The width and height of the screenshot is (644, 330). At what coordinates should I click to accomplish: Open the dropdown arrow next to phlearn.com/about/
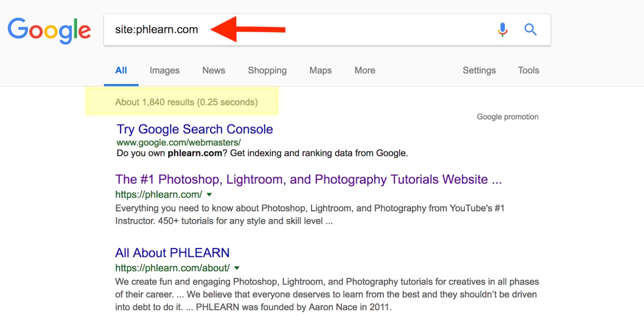(237, 268)
